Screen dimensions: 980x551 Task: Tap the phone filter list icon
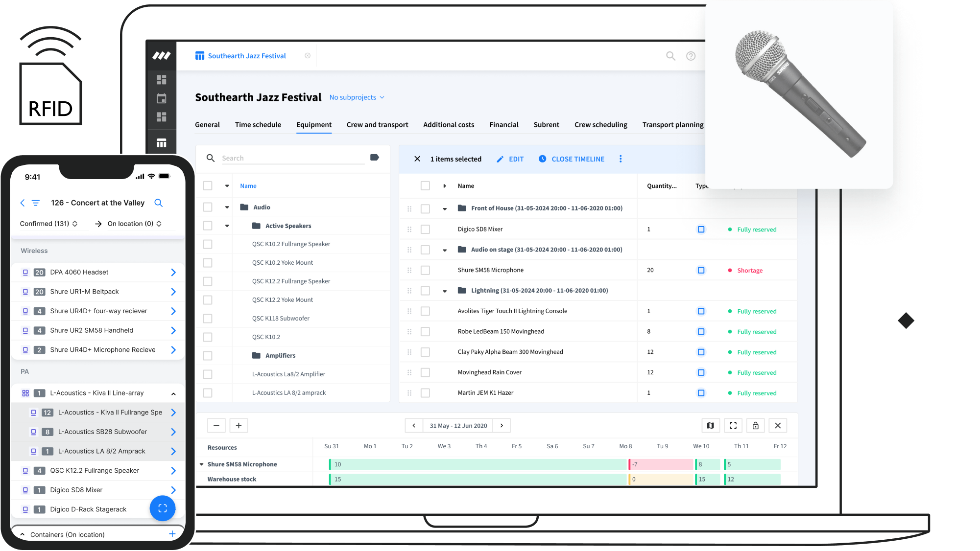[x=36, y=203]
